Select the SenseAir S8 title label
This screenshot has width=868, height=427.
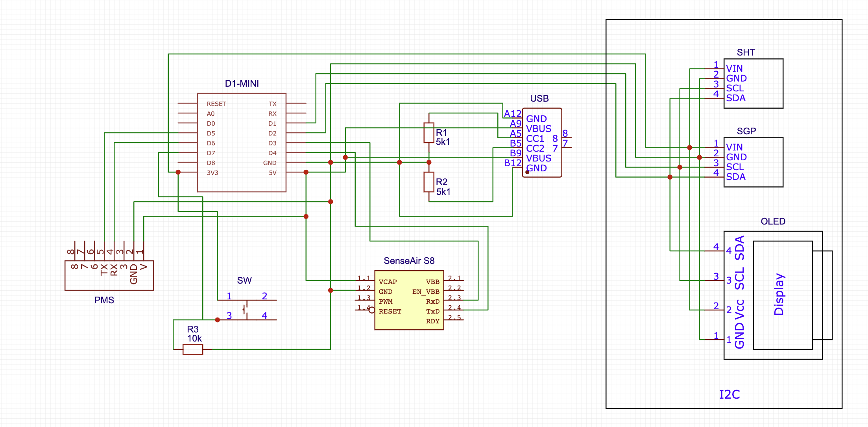[x=409, y=261]
